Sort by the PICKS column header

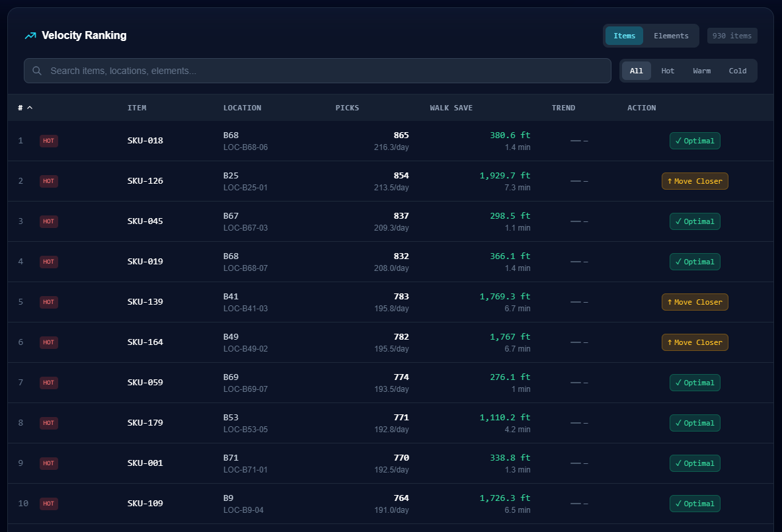click(347, 108)
